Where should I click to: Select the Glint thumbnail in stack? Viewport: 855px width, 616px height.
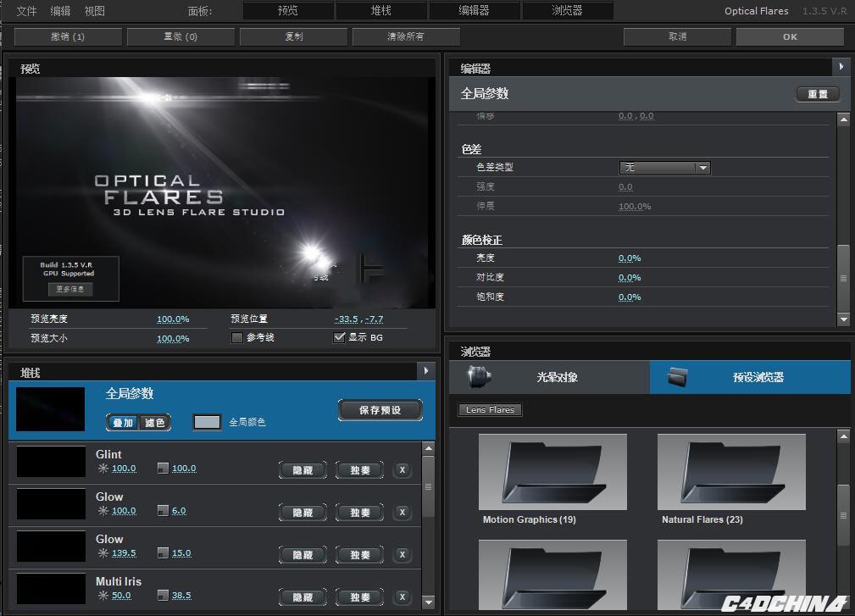51,462
